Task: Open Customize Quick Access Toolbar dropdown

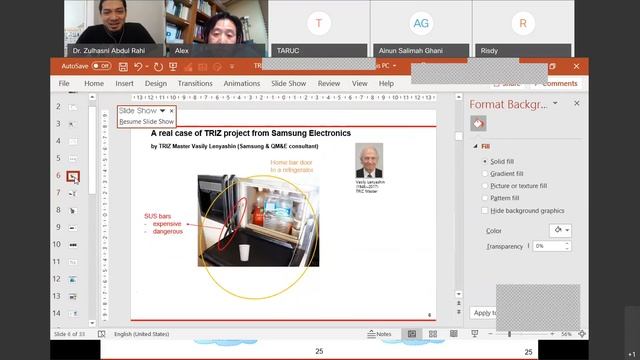Action: coord(232,67)
